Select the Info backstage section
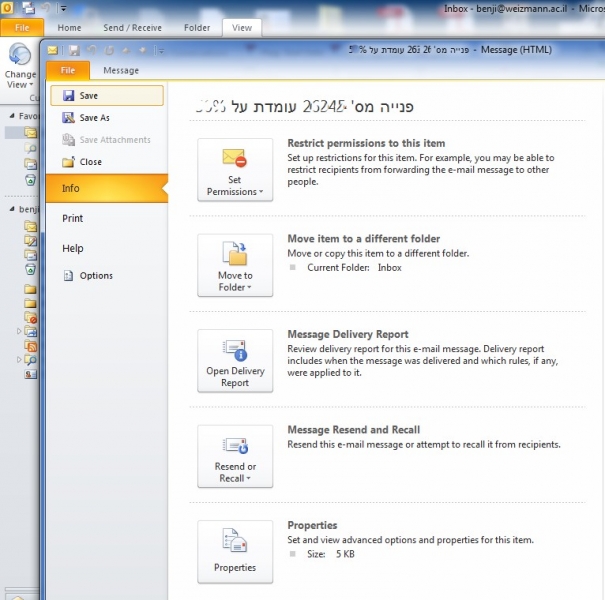The height and width of the screenshot is (600, 605). [71, 188]
